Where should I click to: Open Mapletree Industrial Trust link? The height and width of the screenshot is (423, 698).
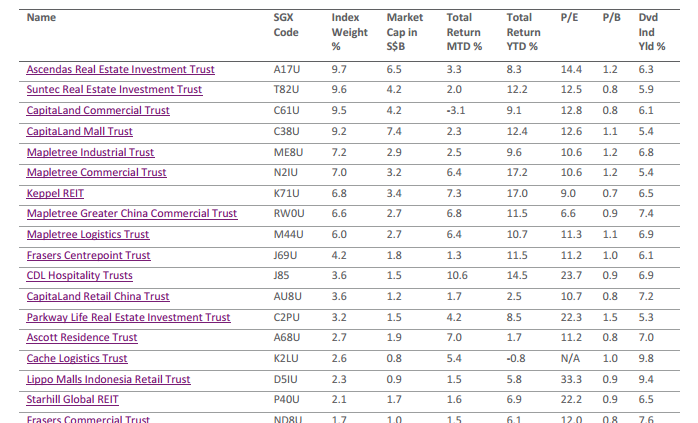tap(90, 152)
